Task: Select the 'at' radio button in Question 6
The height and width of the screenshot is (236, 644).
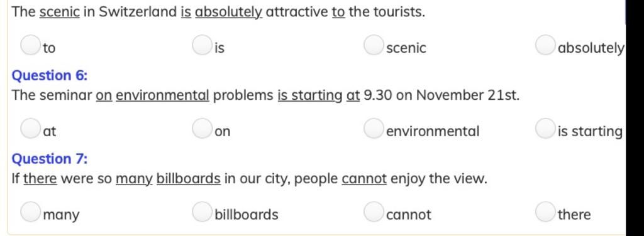Action: click(x=30, y=129)
